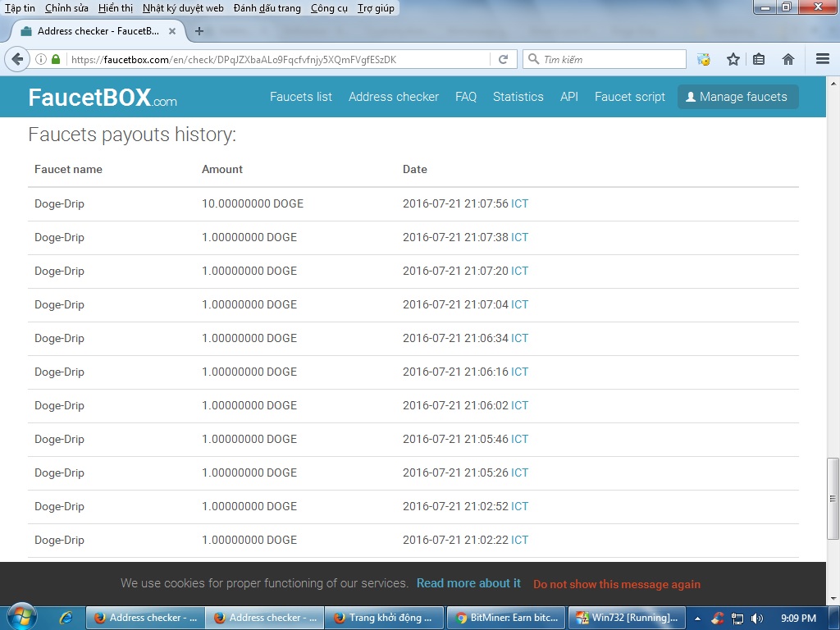Open the Faucet script page
Screen dimensions: 840x630
click(x=629, y=97)
